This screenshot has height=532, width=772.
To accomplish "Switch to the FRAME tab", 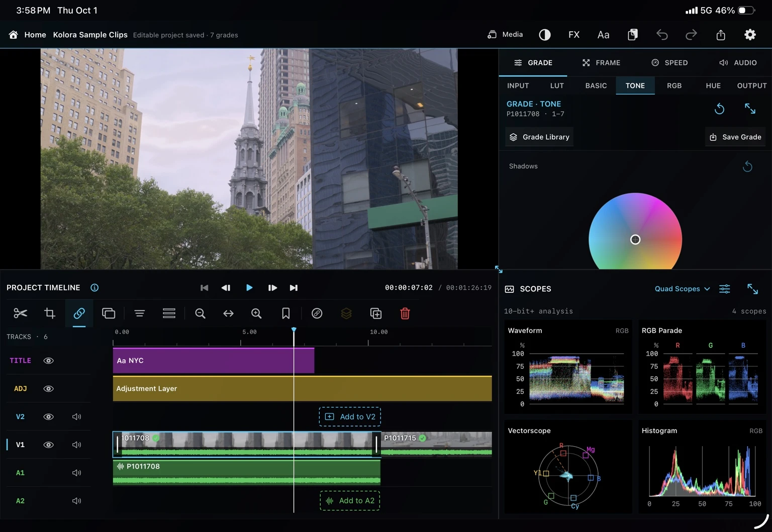I will point(601,63).
